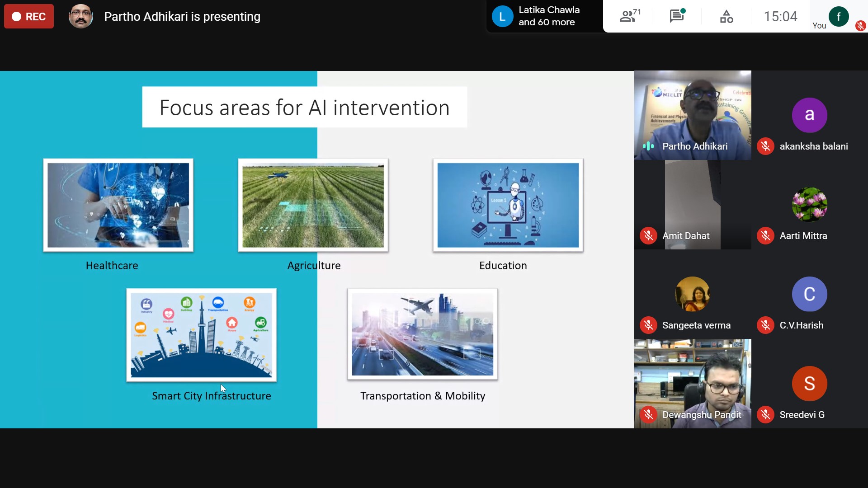This screenshot has height=488, width=868.
Task: Select Partho Adhikari's video tile
Action: (693, 115)
